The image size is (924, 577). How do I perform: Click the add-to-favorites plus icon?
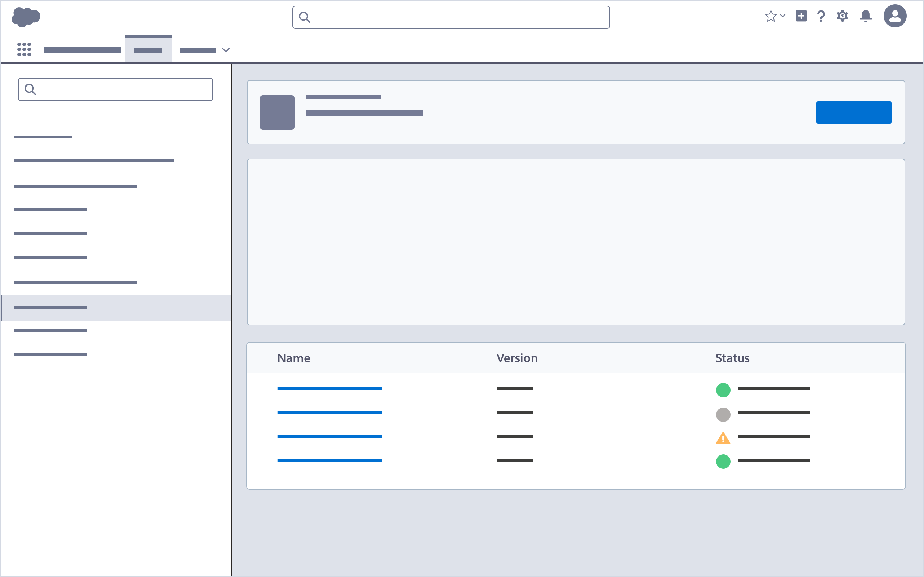800,16
